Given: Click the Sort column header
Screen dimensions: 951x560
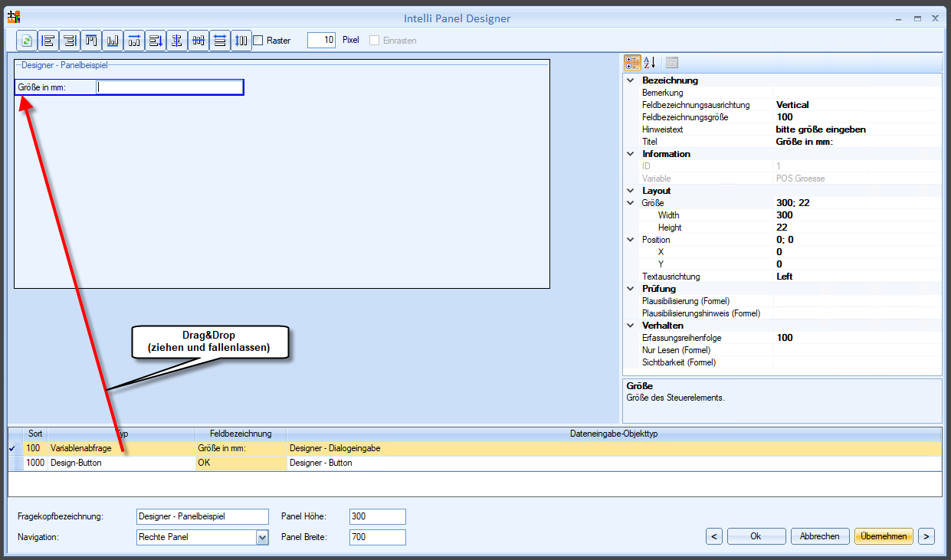Looking at the screenshot, I should 35,434.
